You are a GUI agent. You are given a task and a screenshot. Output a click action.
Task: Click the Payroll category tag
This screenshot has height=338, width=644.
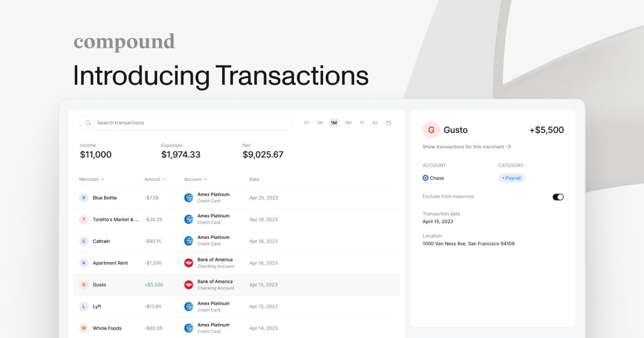tap(511, 178)
